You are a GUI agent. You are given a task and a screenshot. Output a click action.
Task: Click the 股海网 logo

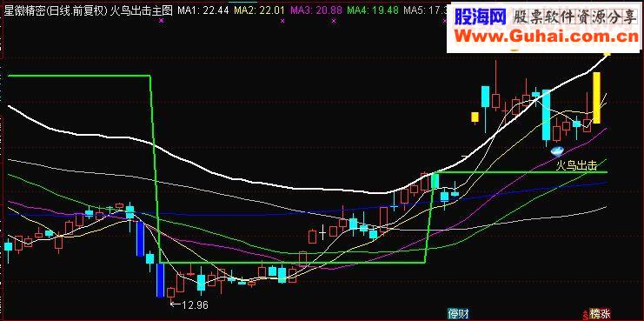pyautogui.click(x=480, y=17)
